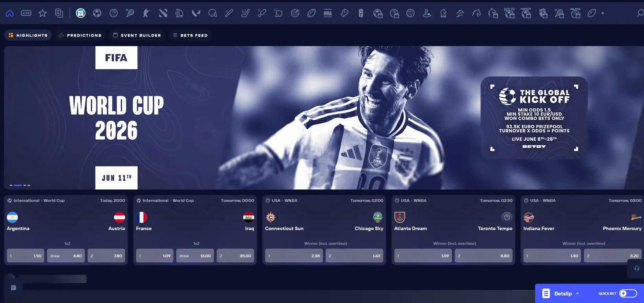Image resolution: width=644 pixels, height=303 pixels.
Task: Bet on Indiana Fever at 1.40
Action: [552, 256]
